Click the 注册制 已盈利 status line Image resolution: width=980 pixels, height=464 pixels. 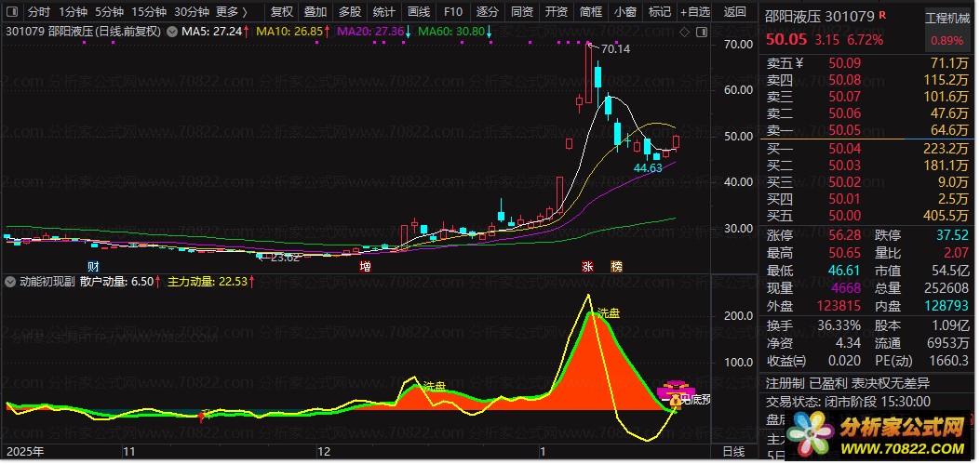coord(848,383)
